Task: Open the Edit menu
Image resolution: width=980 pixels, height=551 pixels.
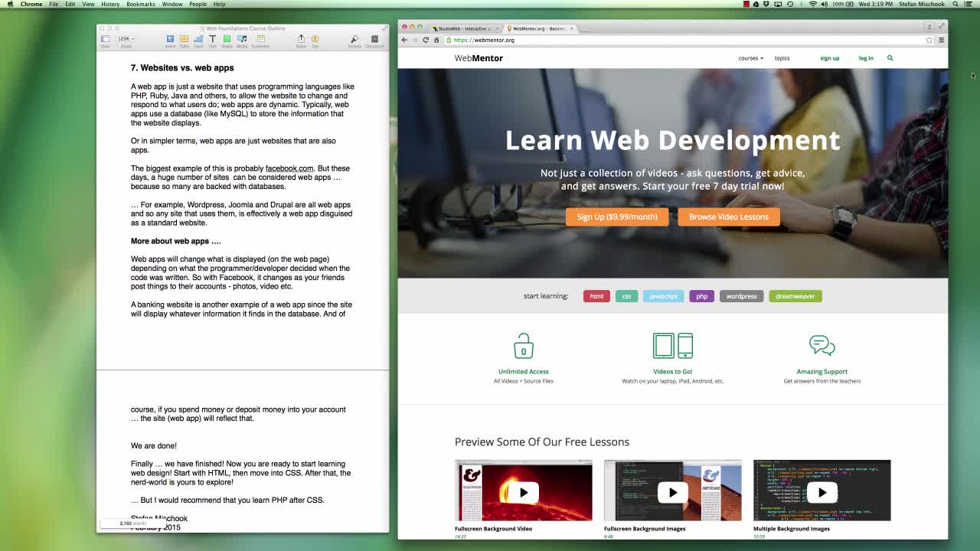Action: [70, 4]
